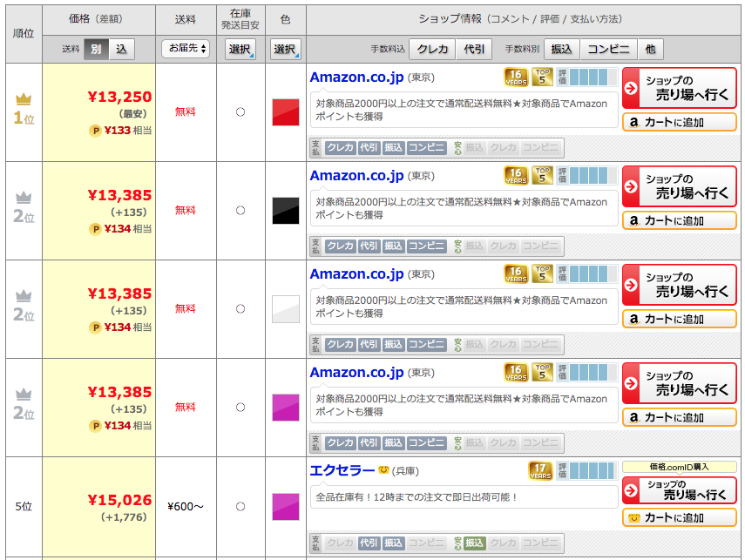This screenshot has height=560, width=745.
Task: Open Amazon.co.jp link in black color row
Action: 357,175
